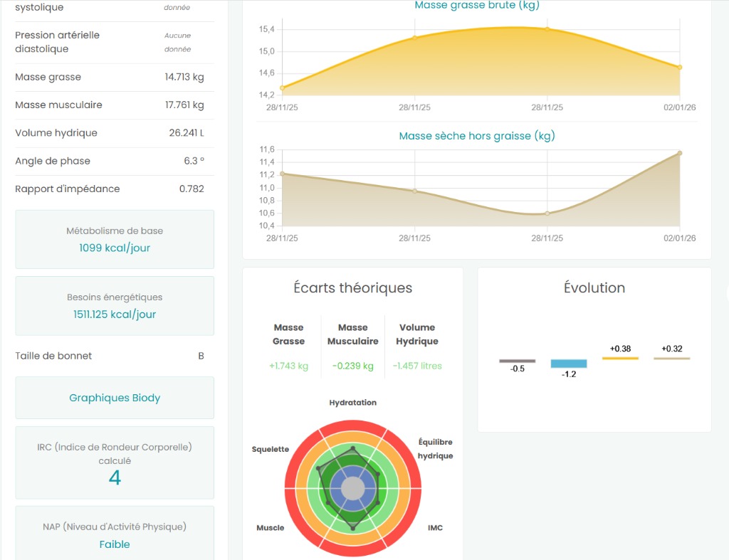Click the Hydratation label on radar chart
Image resolution: width=729 pixels, height=560 pixels.
352,403
